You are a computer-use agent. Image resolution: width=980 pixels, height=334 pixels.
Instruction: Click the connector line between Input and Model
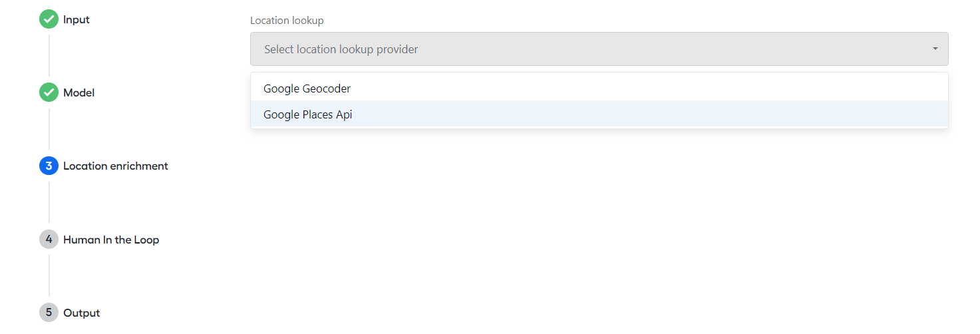(49, 56)
